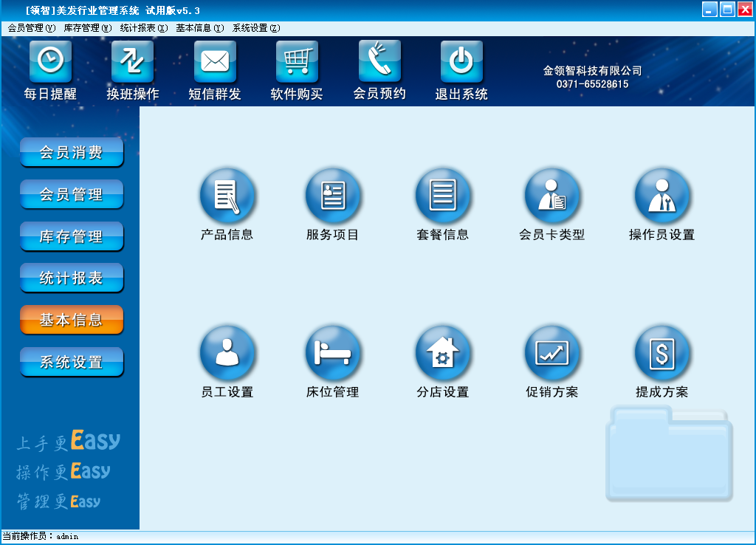Click the 服务项目 service items icon

(x=333, y=196)
